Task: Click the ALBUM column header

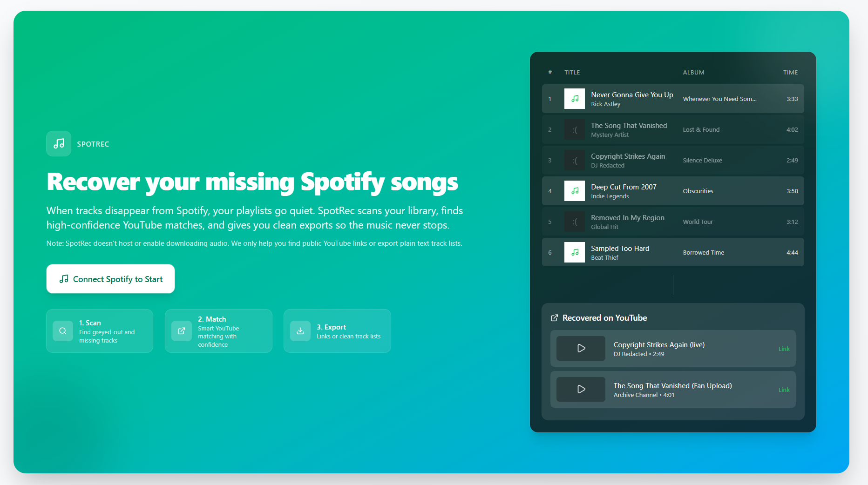Action: [694, 72]
